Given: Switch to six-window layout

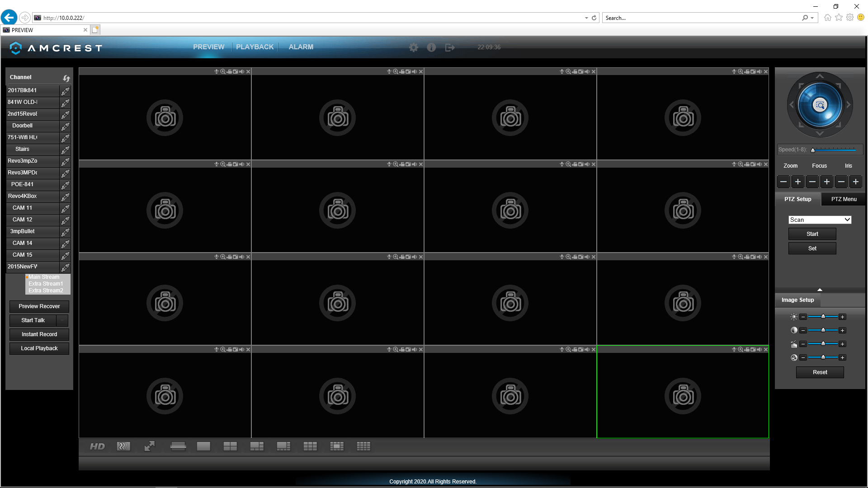Looking at the screenshot, I should (257, 446).
